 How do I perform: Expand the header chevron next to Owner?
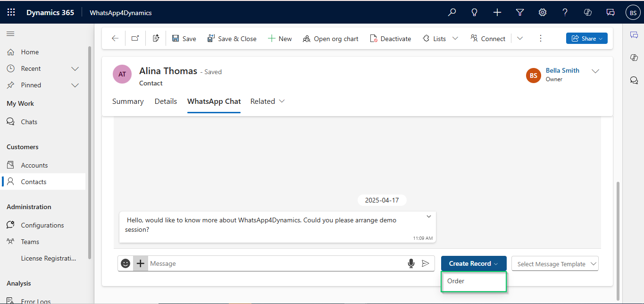click(x=595, y=71)
